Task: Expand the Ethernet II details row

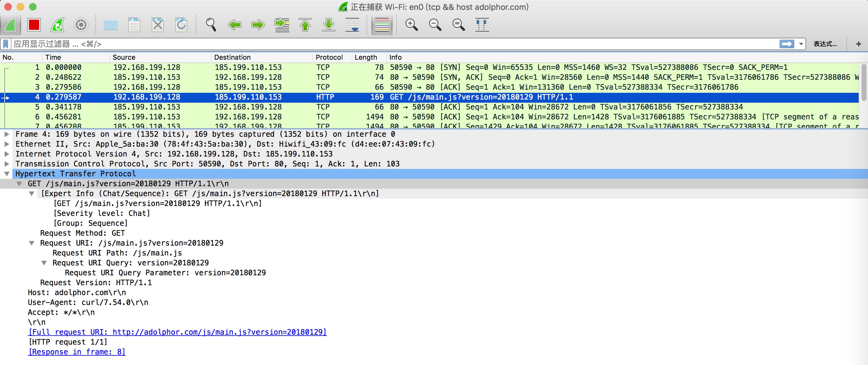Action: point(7,144)
